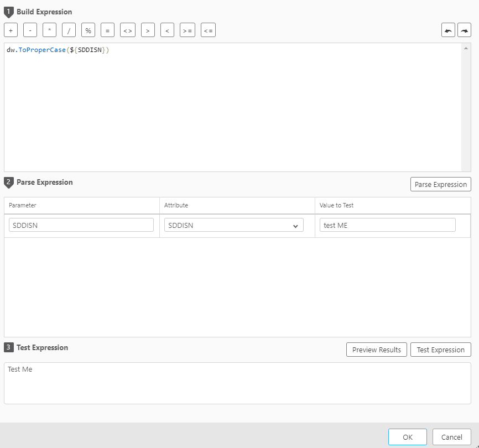Run Test Expression
Screen dimensions: 479x448
tap(440, 350)
